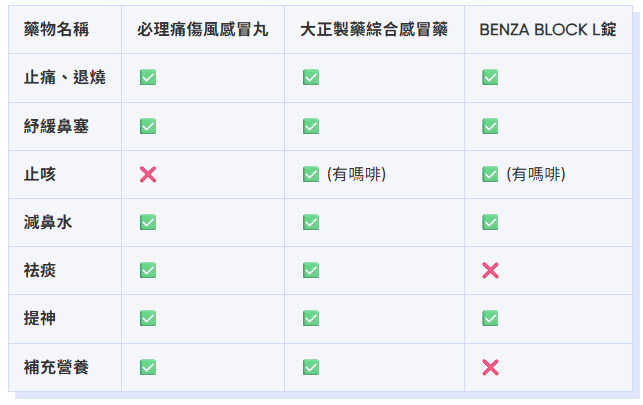Image resolution: width=643 pixels, height=405 pixels.
Task: Click 必理痛傷風感冒丸's green check for 止痛、退燒
Action: tap(148, 78)
